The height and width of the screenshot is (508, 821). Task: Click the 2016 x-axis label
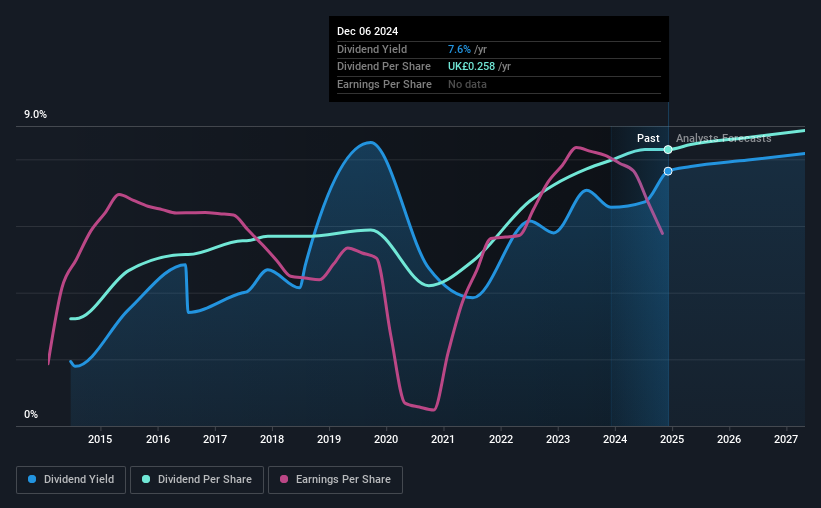coord(158,439)
